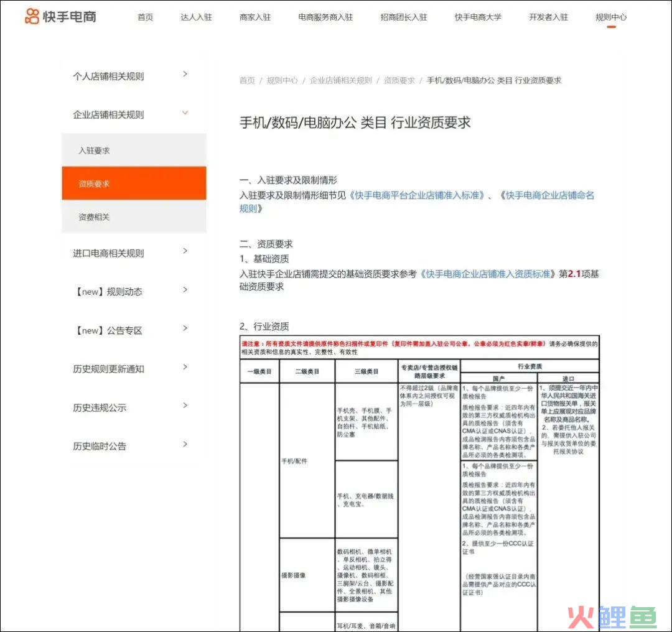Click the 手机、充电器/数据线、充电宝 cell
Image resolution: width=672 pixels, height=632 pixels.
pos(365,500)
